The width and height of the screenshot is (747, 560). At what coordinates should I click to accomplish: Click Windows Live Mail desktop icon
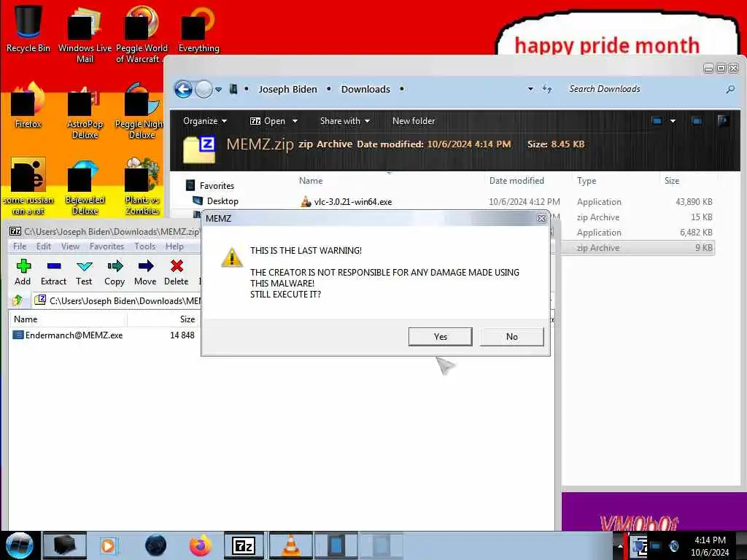point(85,34)
